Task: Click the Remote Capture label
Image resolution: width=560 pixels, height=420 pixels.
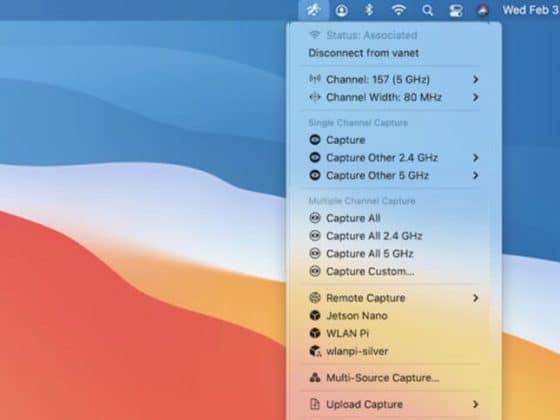Action: click(366, 298)
